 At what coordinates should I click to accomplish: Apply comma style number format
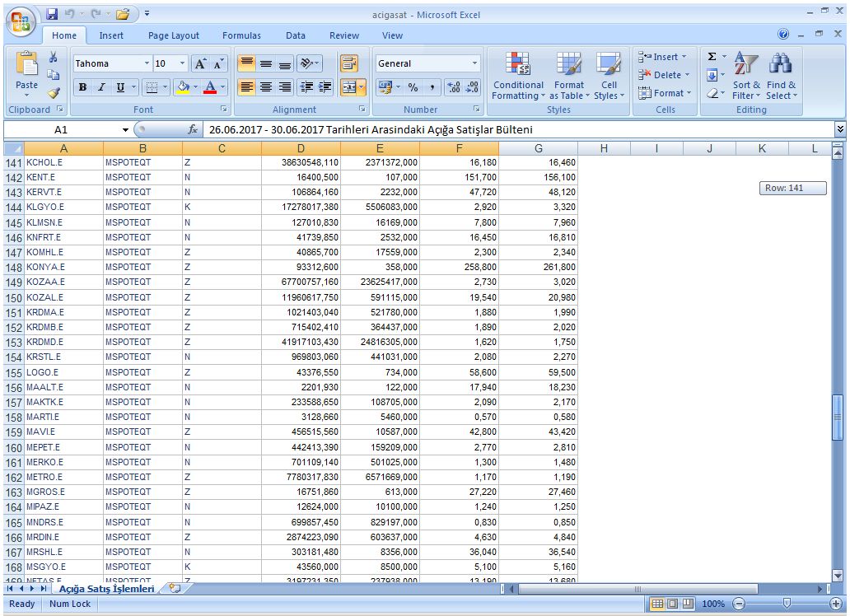(432, 86)
